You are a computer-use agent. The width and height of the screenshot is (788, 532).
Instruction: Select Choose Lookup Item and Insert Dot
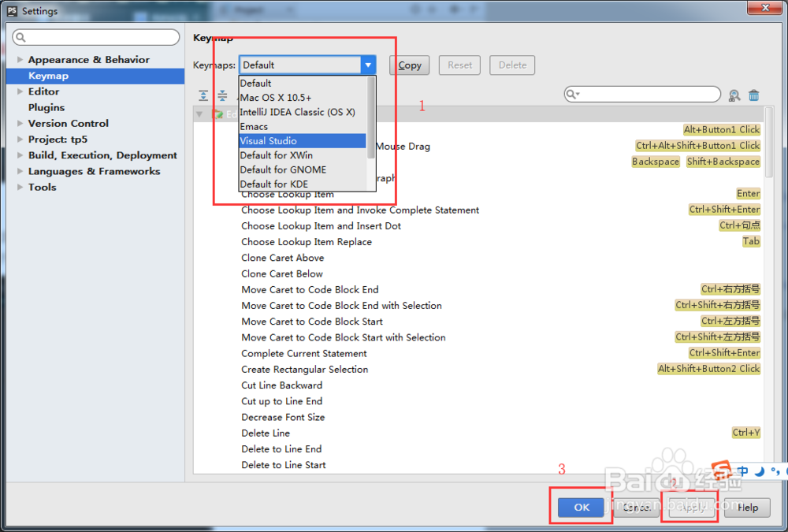[322, 225]
